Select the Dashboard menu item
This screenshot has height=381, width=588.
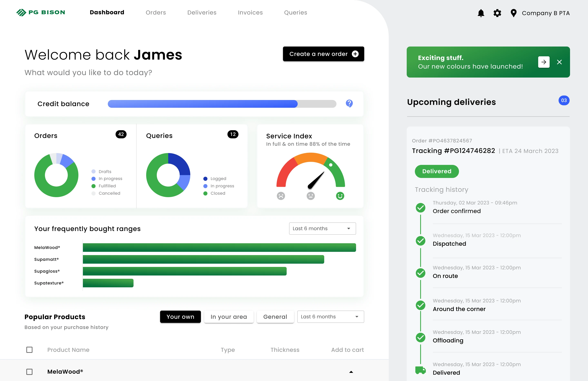(107, 12)
